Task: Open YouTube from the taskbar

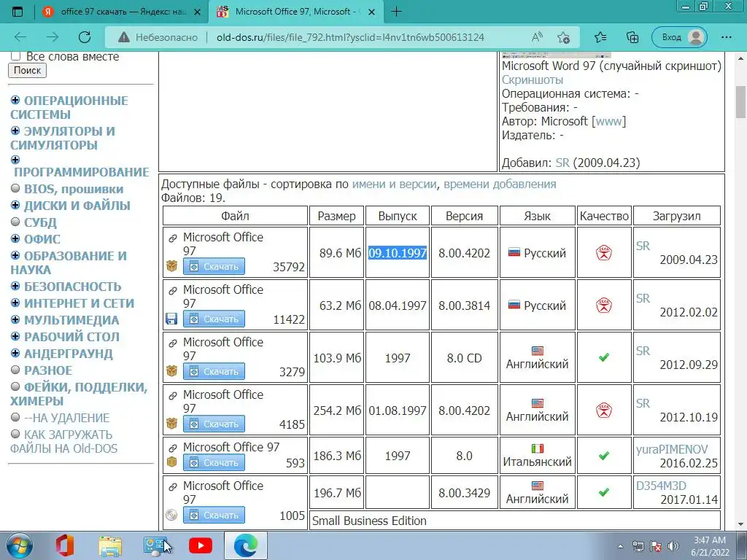Action: [201, 546]
